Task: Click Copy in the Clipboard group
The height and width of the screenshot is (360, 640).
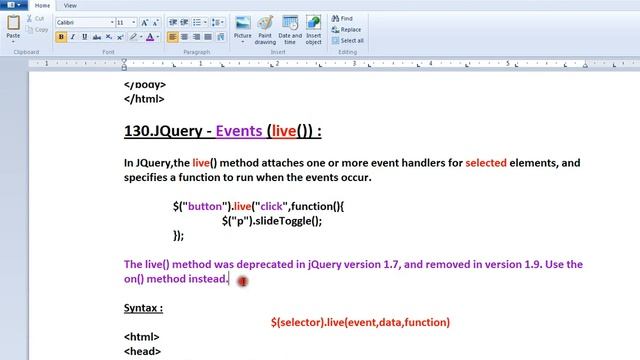Action: (37, 29)
